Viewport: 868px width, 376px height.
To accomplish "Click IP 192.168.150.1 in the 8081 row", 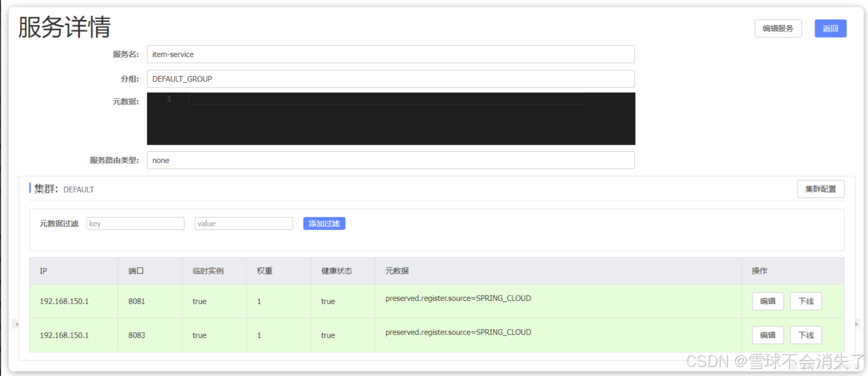I will [64, 301].
